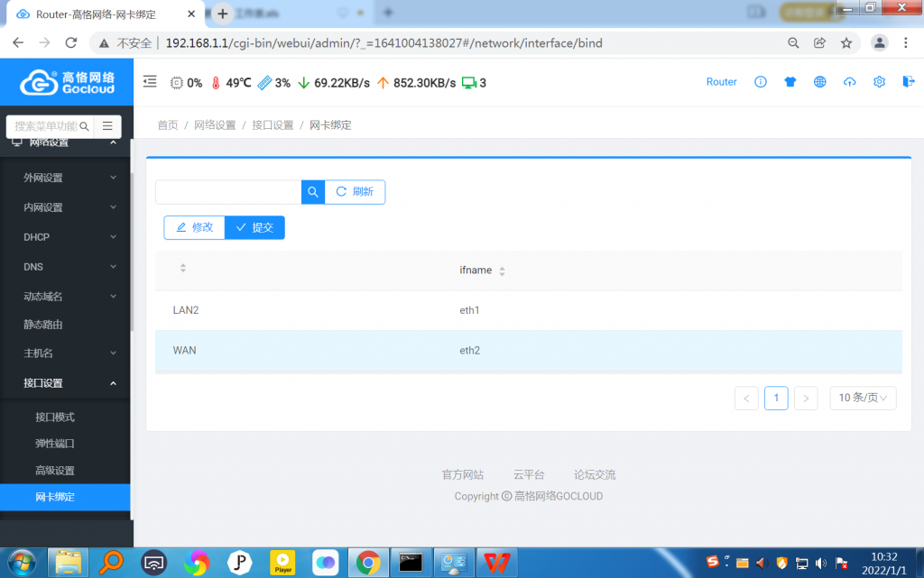Sort the table by ifname column
Screen dimensions: 924x578
(482, 271)
